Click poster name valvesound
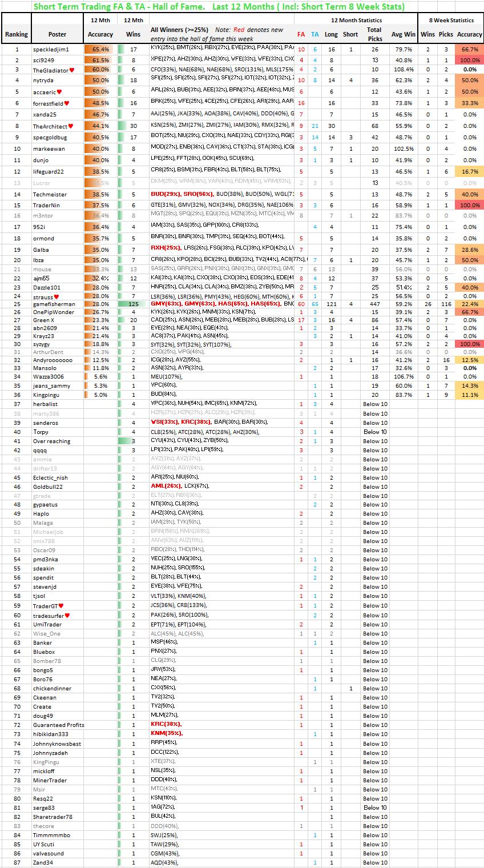Viewport: 484px width, 868px height. pyautogui.click(x=48, y=854)
